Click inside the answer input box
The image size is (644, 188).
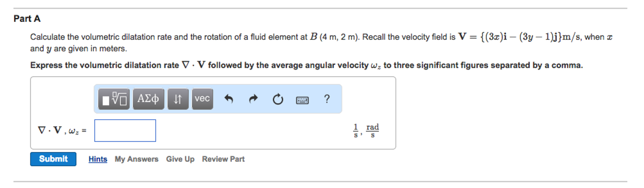(125, 130)
